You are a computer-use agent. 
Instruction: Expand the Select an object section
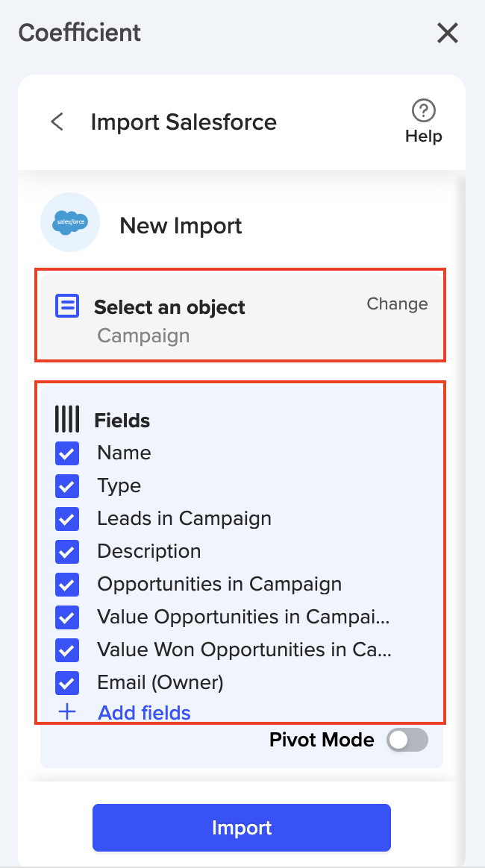click(169, 307)
